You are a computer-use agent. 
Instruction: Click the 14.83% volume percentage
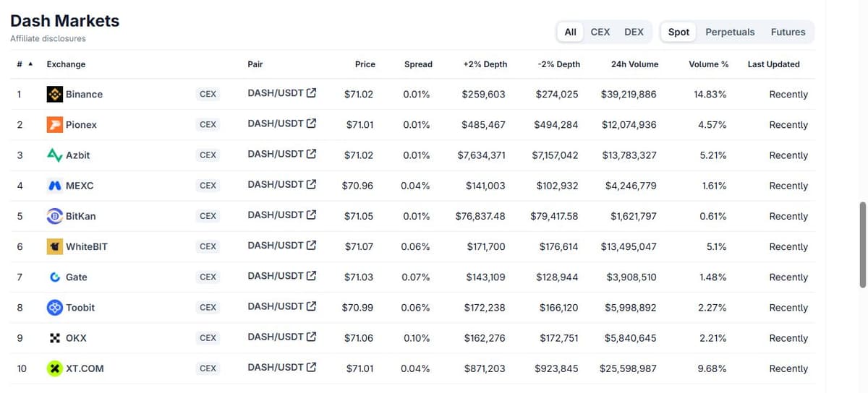point(710,94)
